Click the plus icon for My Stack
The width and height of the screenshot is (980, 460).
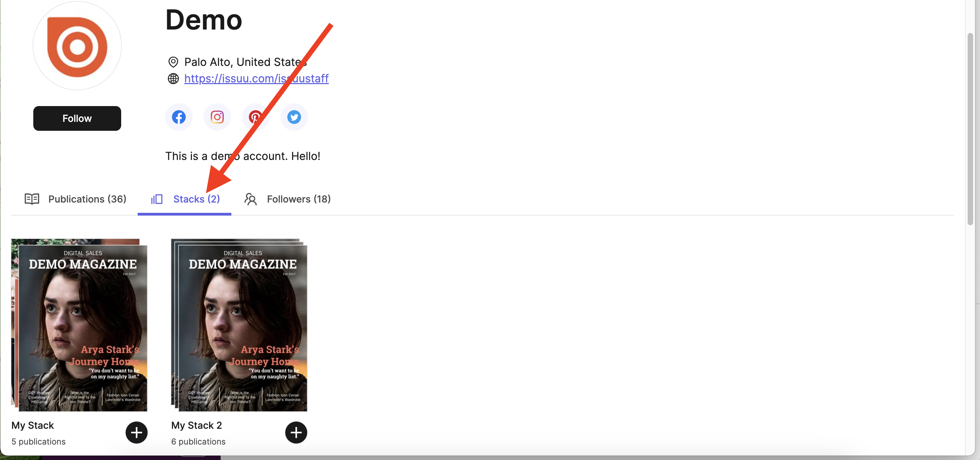tap(137, 433)
